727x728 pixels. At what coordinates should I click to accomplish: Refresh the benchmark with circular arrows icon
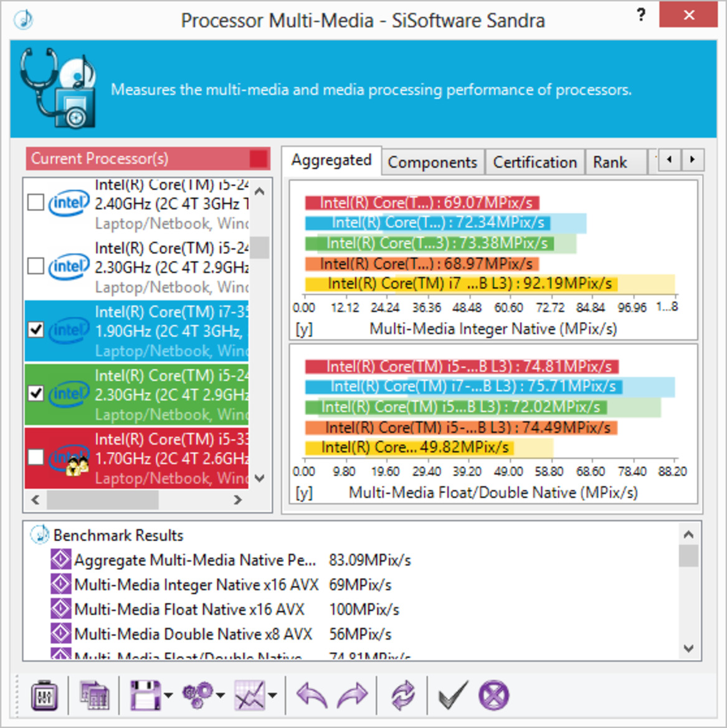(402, 695)
